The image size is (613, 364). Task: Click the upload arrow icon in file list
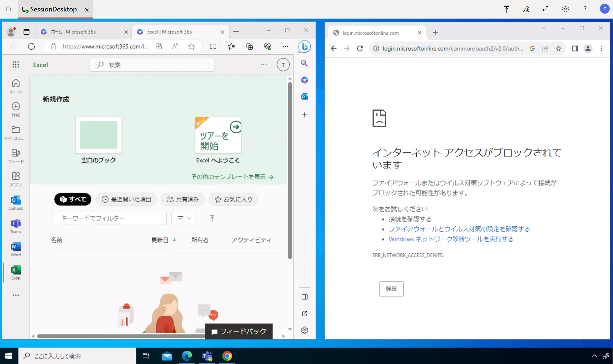(x=212, y=218)
